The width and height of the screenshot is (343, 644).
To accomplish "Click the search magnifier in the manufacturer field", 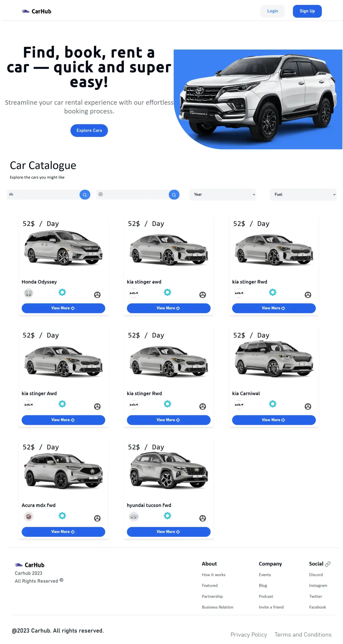I will (174, 194).
